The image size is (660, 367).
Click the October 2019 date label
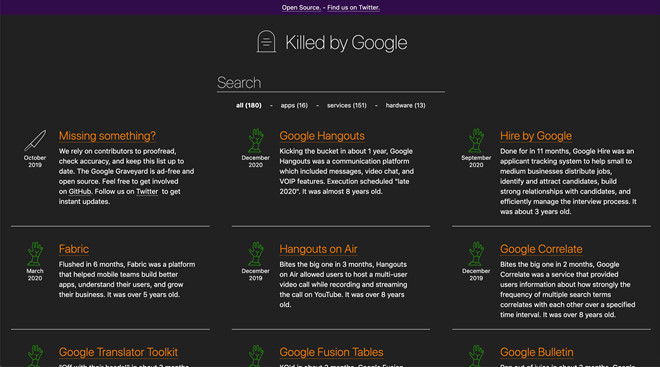click(35, 161)
